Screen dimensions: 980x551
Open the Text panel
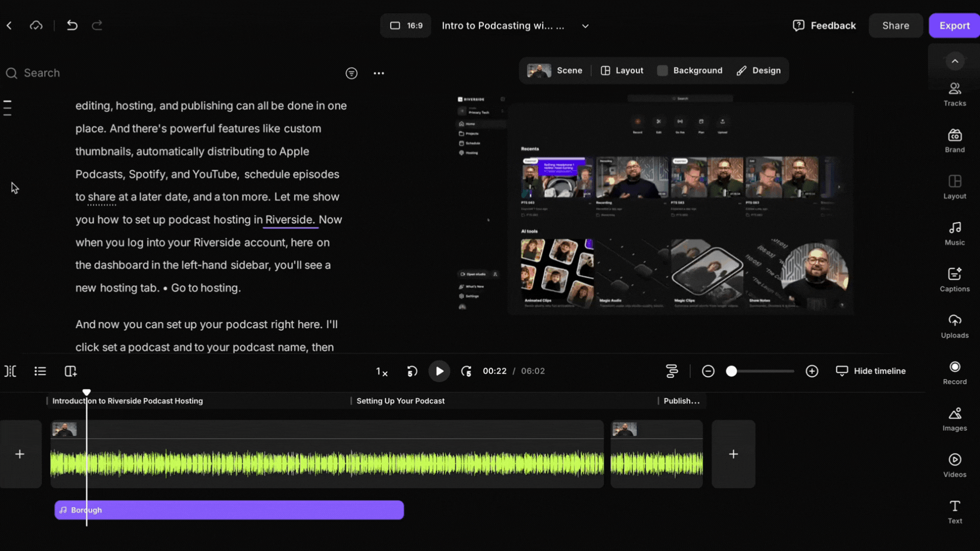click(x=955, y=512)
